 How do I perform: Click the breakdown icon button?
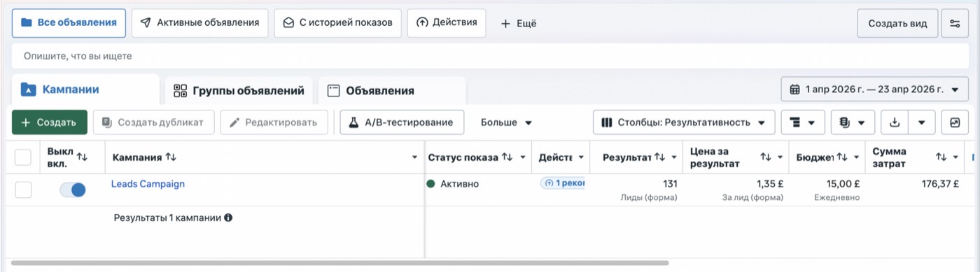click(803, 122)
